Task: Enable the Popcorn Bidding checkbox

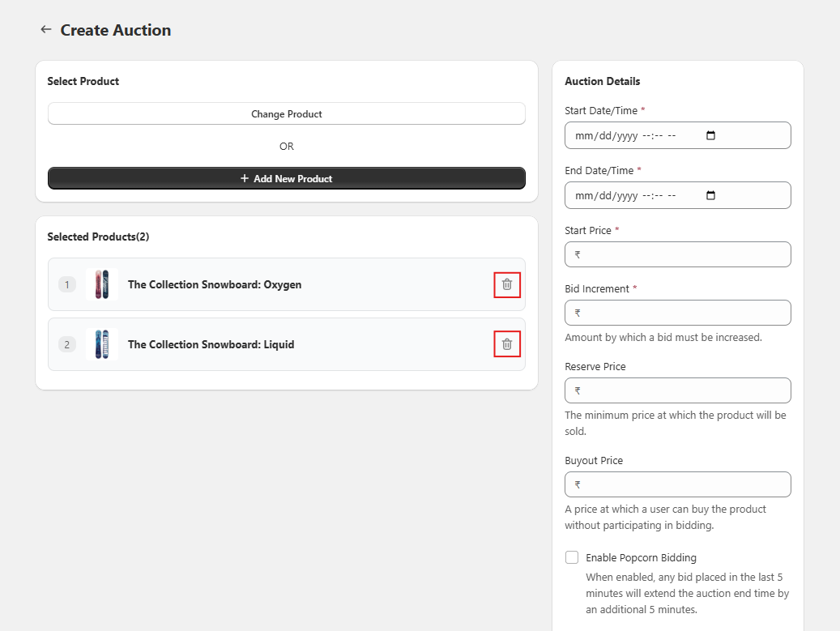Action: pos(572,557)
